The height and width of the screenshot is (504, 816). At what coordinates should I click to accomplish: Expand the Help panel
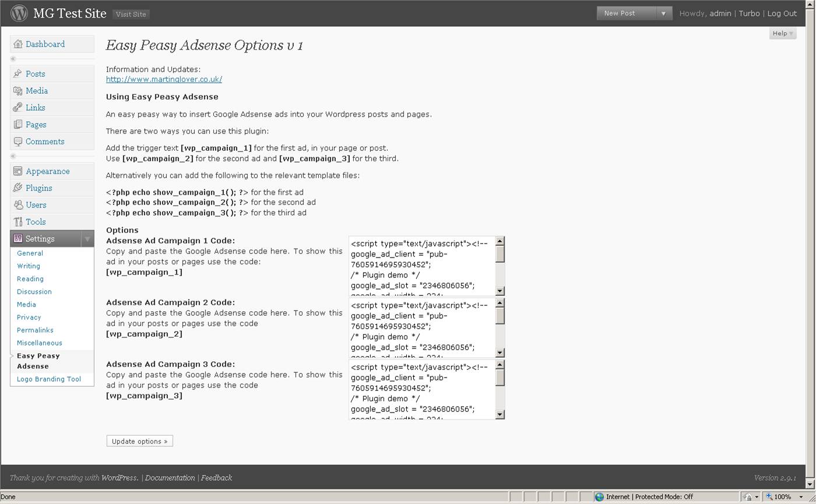(x=782, y=33)
